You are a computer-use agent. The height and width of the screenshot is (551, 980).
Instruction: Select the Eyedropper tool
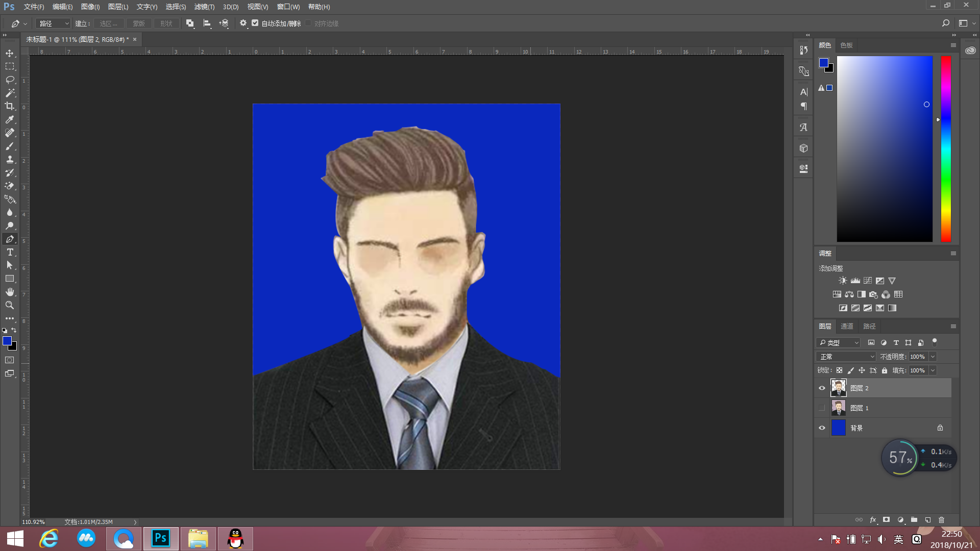click(10, 119)
